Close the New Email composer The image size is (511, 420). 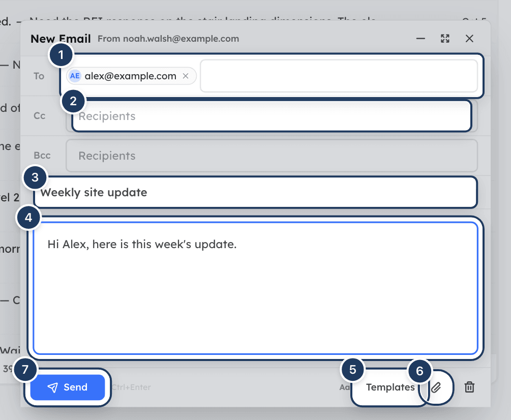(x=469, y=39)
